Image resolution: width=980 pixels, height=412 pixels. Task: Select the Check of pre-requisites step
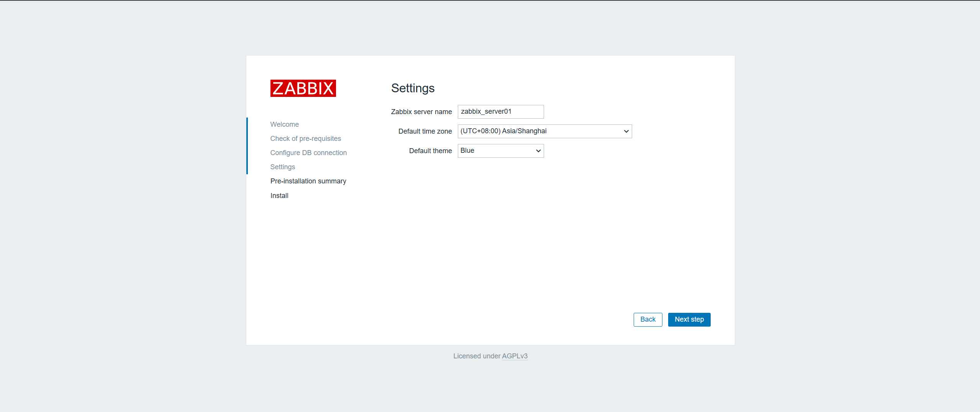tap(306, 139)
